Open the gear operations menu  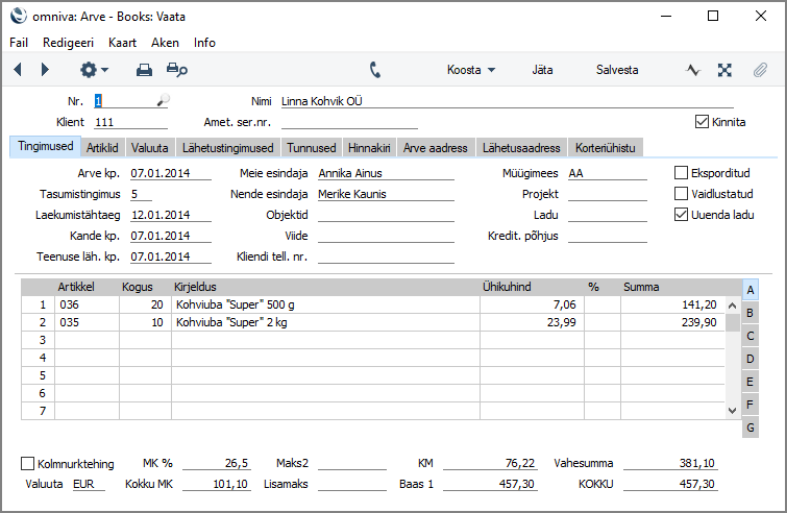pos(94,69)
